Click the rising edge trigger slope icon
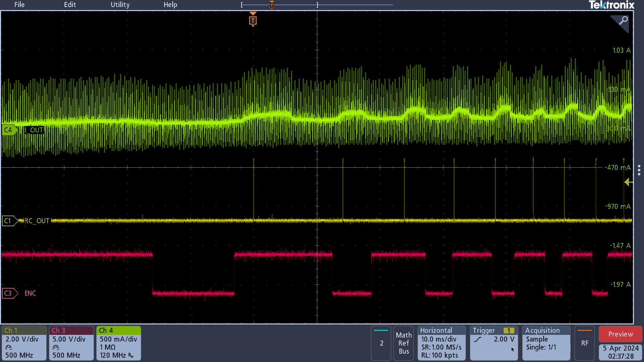The image size is (644, 362). coord(478,340)
